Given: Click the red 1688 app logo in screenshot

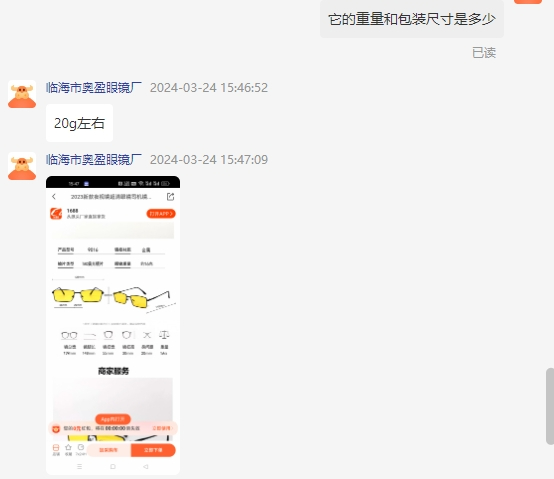Looking at the screenshot, I should point(56,213).
